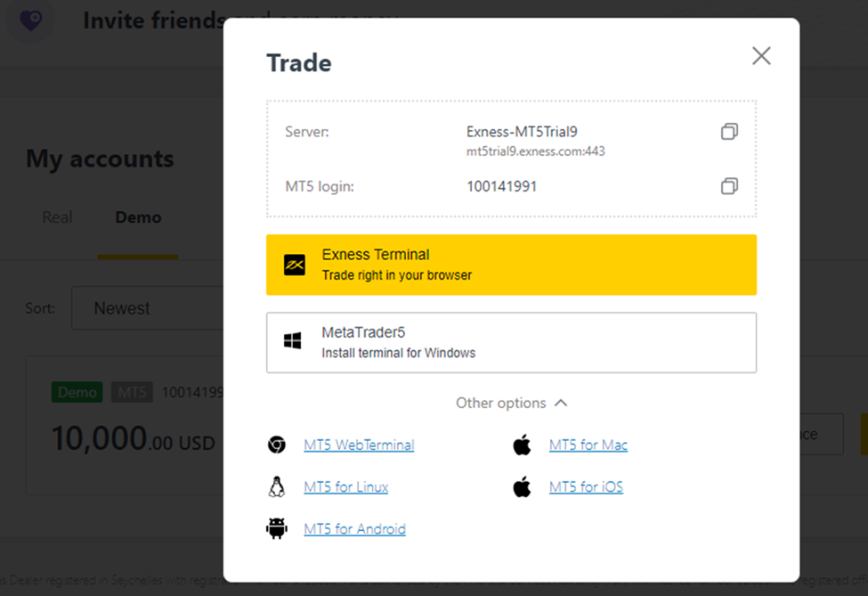Select the login number 100141991
This screenshot has width=868, height=596.
point(501,187)
